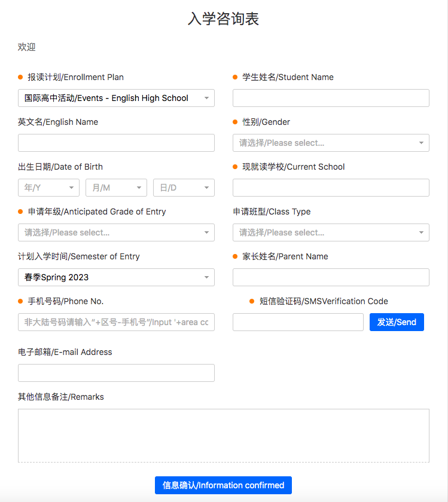Image resolution: width=448 pixels, height=502 pixels.
Task: Click the 性别/Gender label
Action: pos(266,122)
